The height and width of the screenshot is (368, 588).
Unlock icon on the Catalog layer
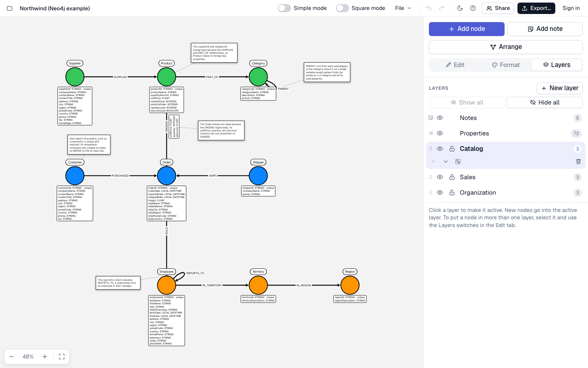click(452, 149)
